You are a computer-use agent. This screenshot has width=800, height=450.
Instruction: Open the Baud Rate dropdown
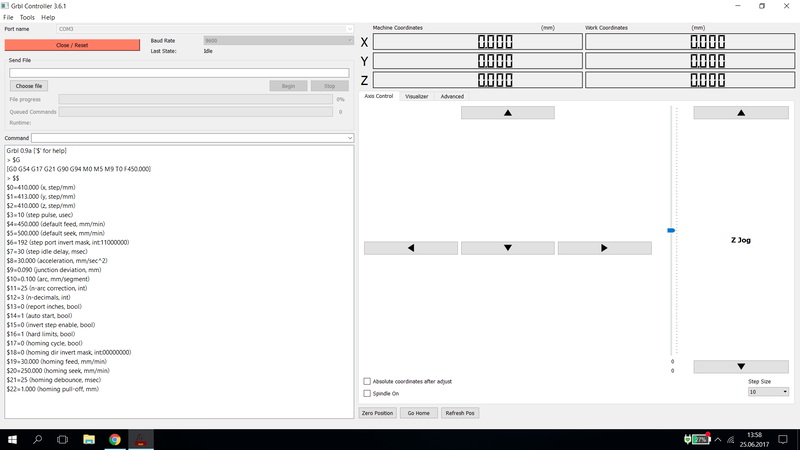coord(278,40)
